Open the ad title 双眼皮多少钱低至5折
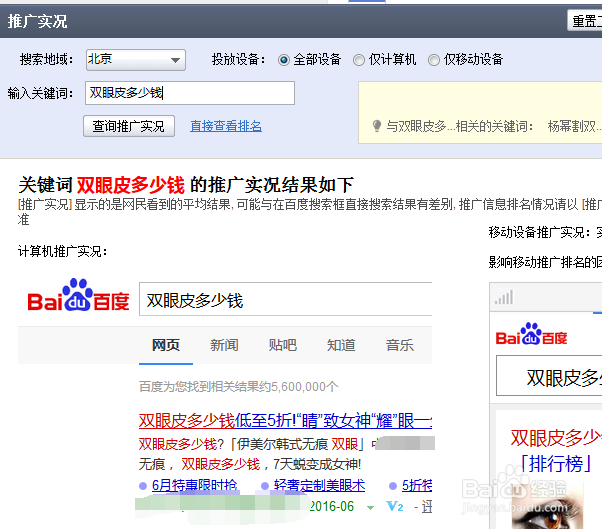The height and width of the screenshot is (529, 602). point(285,421)
